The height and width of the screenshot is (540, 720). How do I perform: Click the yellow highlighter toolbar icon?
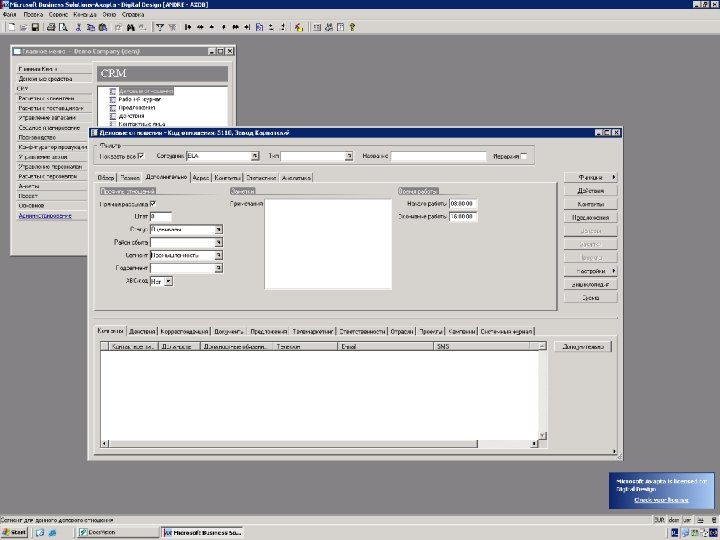click(299, 28)
